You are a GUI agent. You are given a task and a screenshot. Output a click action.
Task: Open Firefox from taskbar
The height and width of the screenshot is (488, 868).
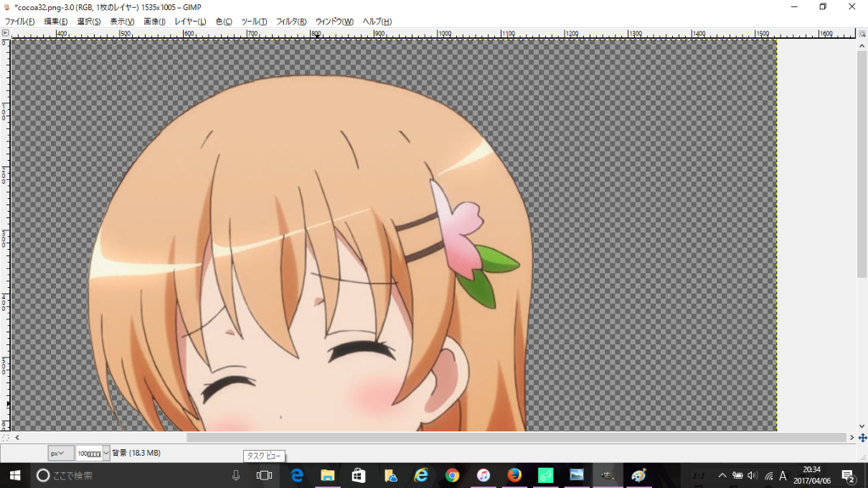515,475
